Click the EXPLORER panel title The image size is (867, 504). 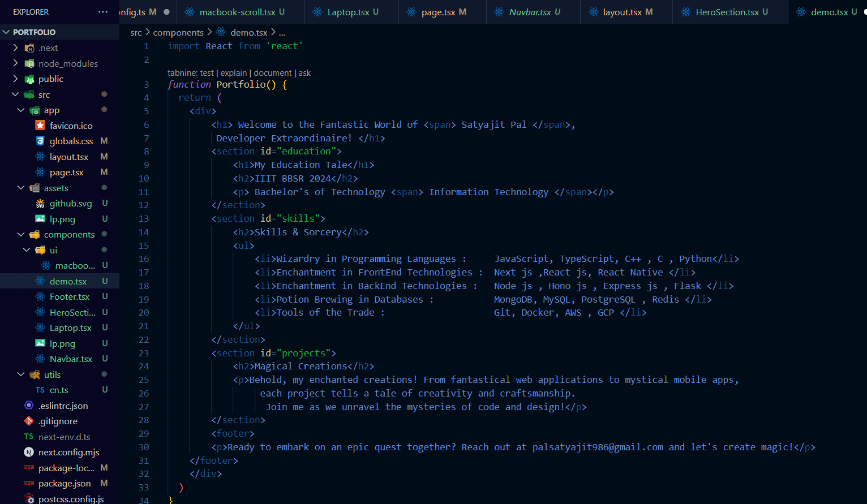pyautogui.click(x=31, y=12)
